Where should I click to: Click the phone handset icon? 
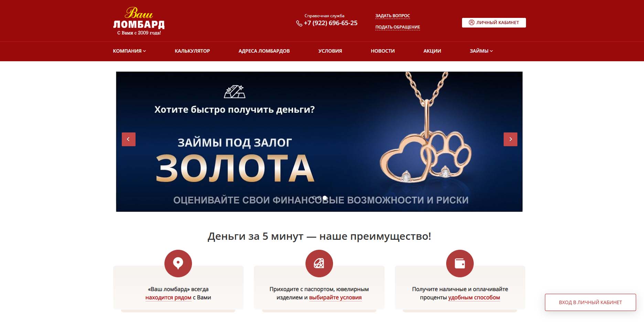click(x=299, y=23)
